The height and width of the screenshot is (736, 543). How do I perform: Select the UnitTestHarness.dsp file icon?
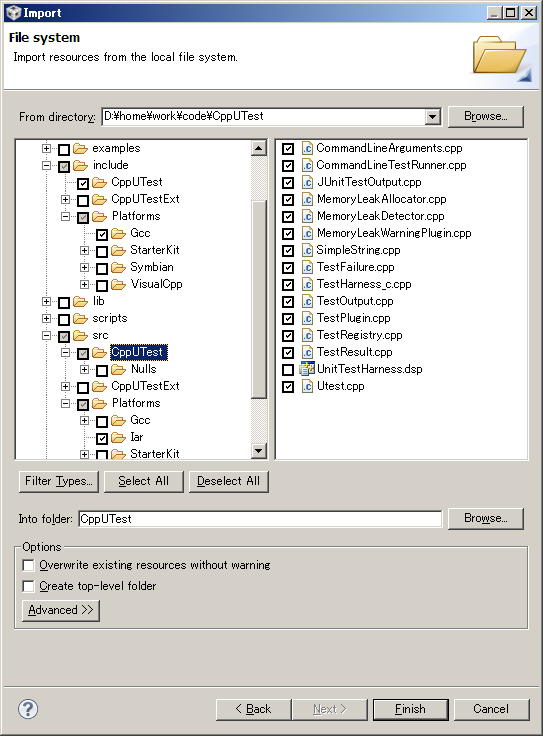307,369
